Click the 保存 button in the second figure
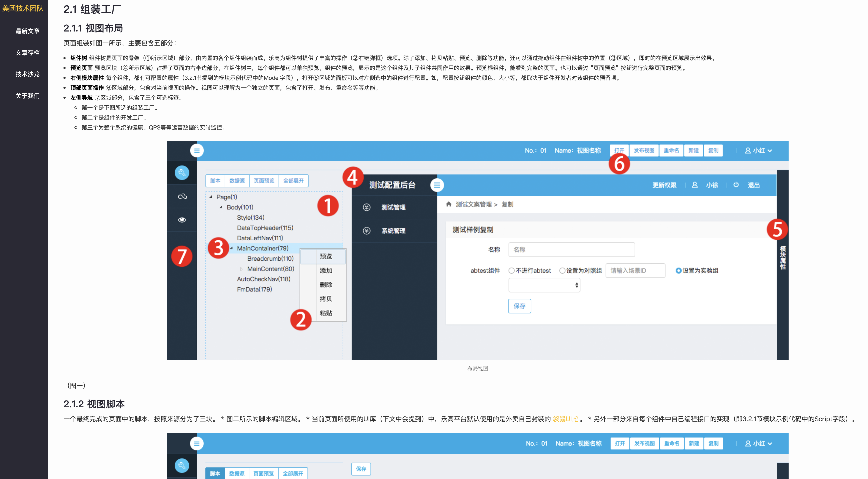The height and width of the screenshot is (479, 868). click(361, 469)
